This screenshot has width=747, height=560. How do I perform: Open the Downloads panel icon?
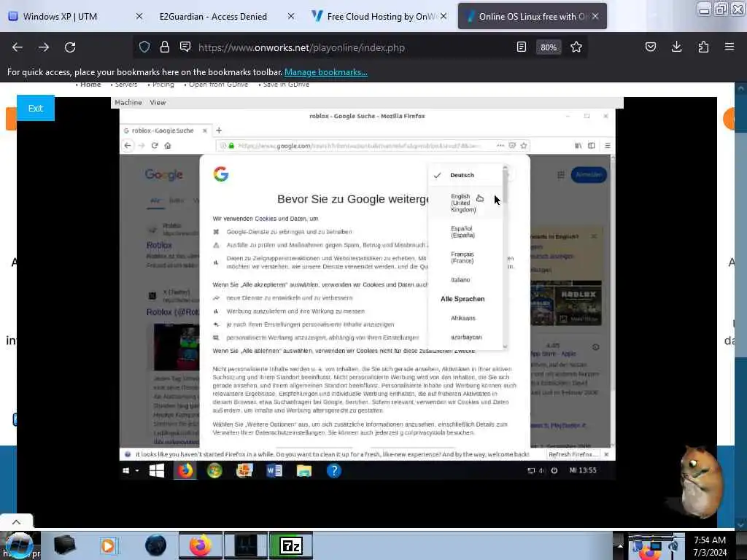click(x=676, y=47)
